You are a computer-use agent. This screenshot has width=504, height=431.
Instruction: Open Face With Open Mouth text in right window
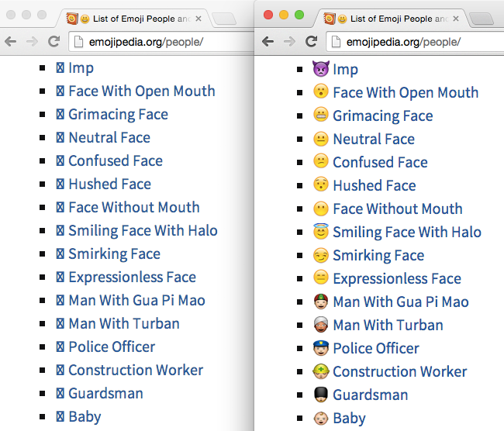pos(406,92)
